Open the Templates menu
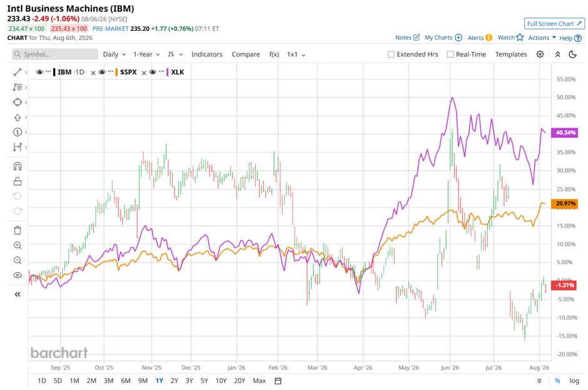The width and height of the screenshot is (588, 390). [x=511, y=54]
